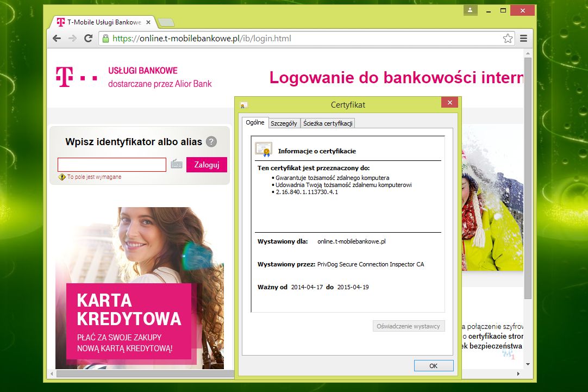The width and height of the screenshot is (588, 392).
Task: Bookmark the page with the star icon
Action: coord(508,38)
